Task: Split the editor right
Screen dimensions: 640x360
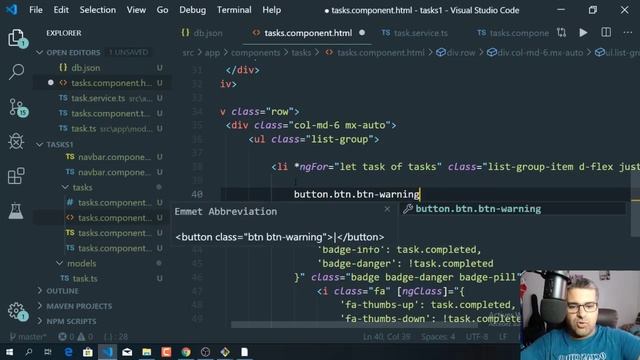Action: (606, 33)
